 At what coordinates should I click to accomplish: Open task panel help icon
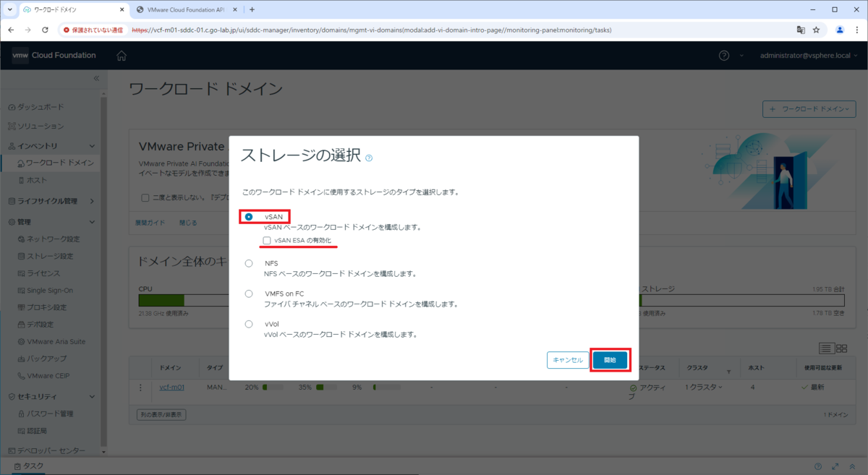(x=818, y=466)
